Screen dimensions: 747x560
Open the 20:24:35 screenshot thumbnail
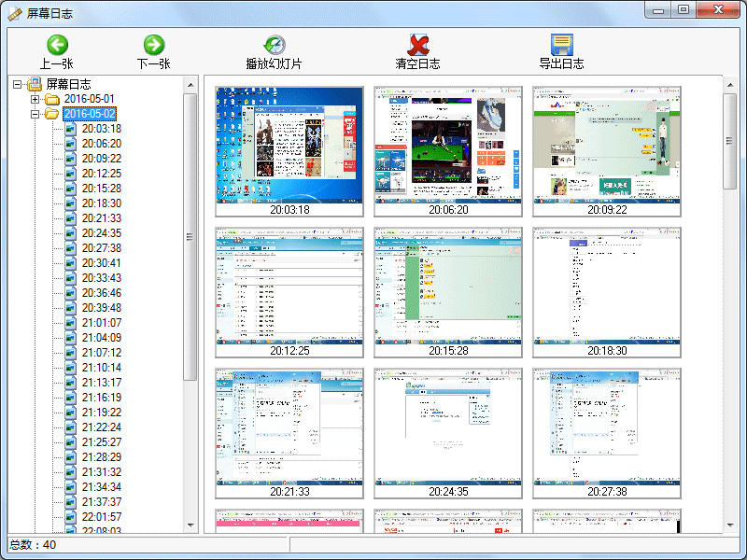point(447,427)
